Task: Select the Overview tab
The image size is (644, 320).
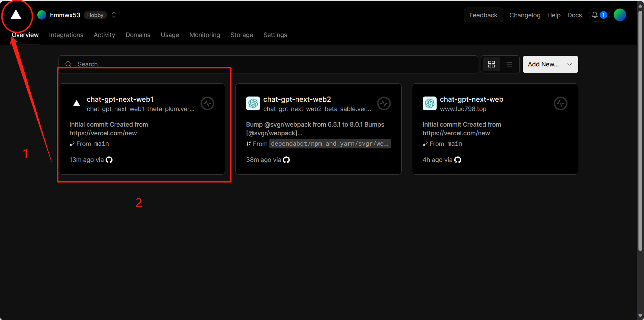Action: coord(25,35)
